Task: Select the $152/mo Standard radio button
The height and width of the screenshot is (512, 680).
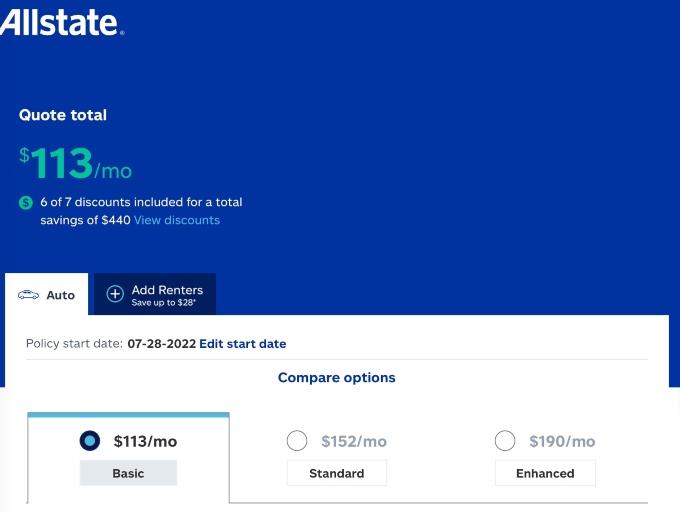Action: (297, 441)
